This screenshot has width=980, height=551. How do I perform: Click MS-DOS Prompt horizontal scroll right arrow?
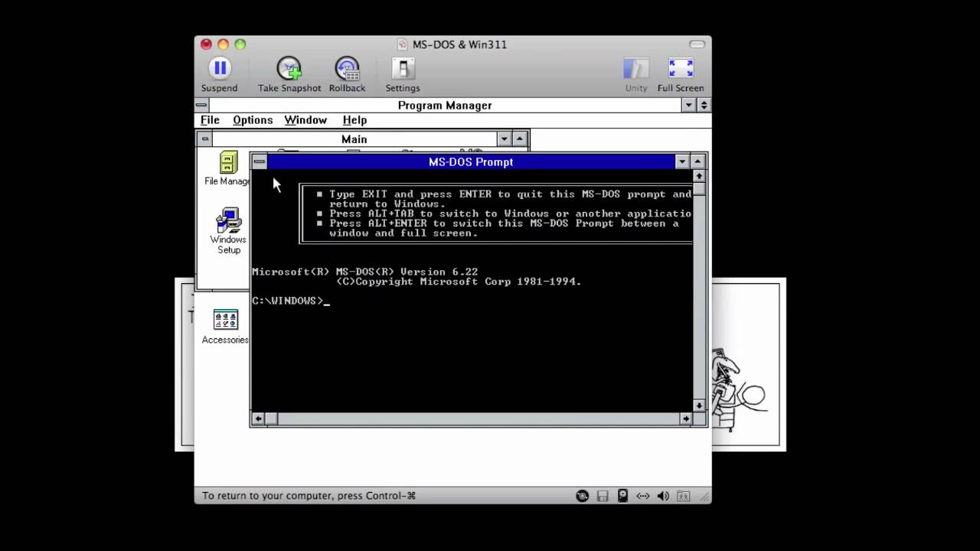[x=686, y=419]
